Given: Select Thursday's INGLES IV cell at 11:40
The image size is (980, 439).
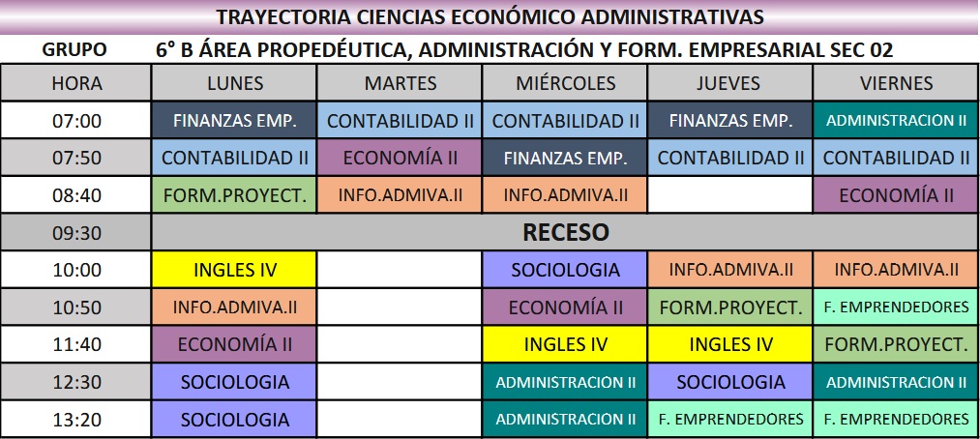Looking at the screenshot, I should pyautogui.click(x=729, y=344).
